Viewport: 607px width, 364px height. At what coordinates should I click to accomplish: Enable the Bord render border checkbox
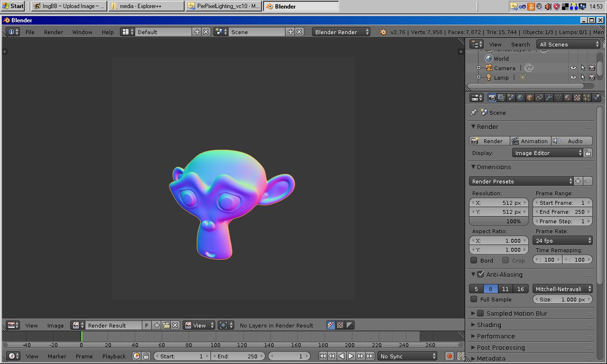tap(474, 260)
